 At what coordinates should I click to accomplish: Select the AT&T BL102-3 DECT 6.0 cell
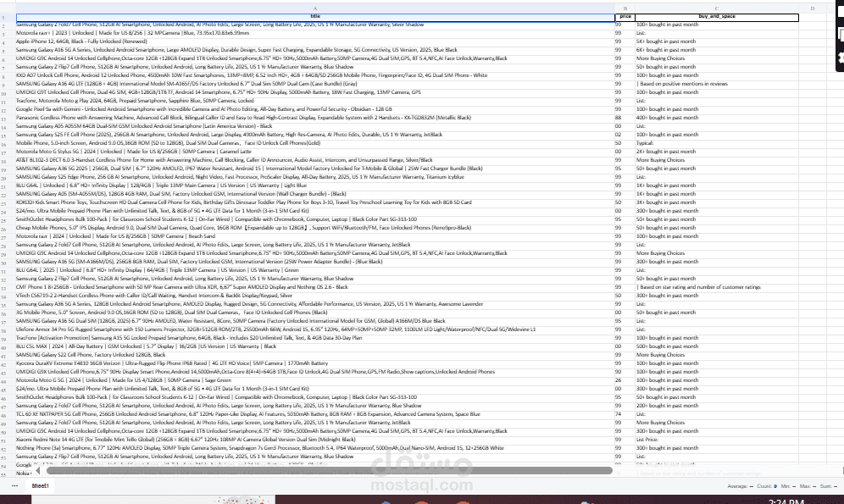point(315,160)
